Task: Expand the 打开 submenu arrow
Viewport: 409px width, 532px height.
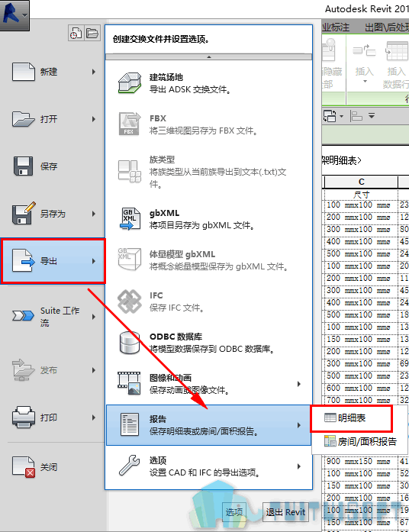Action: pos(94,119)
